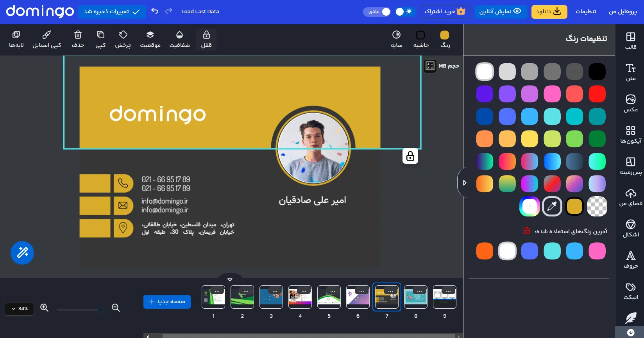Click the changes saved (تغییرات ذخیره شد) button
644x338 pixels.
112,12
